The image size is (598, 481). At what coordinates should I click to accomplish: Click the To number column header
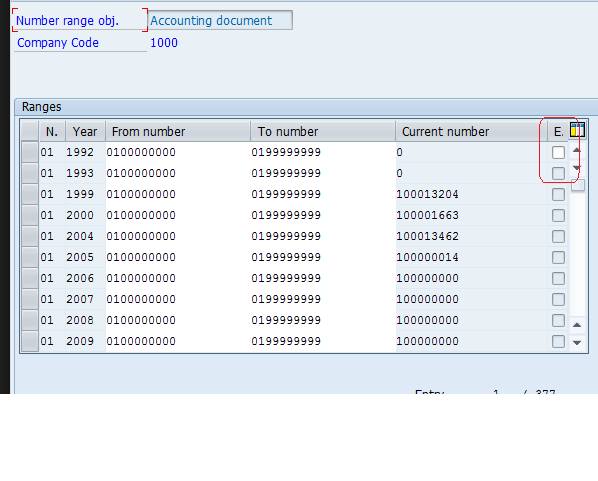coord(323,131)
